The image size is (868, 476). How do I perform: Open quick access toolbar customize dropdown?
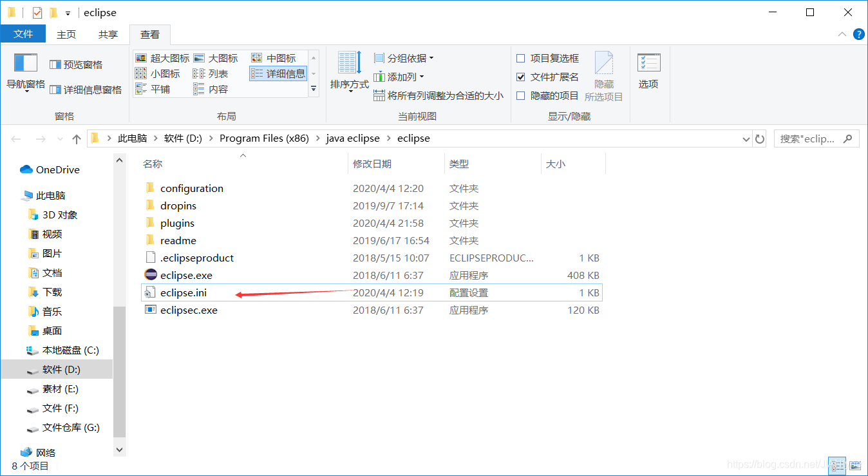(x=68, y=13)
